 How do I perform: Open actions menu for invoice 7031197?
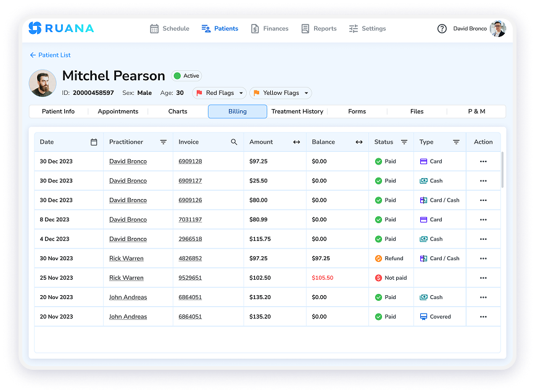coord(483,220)
